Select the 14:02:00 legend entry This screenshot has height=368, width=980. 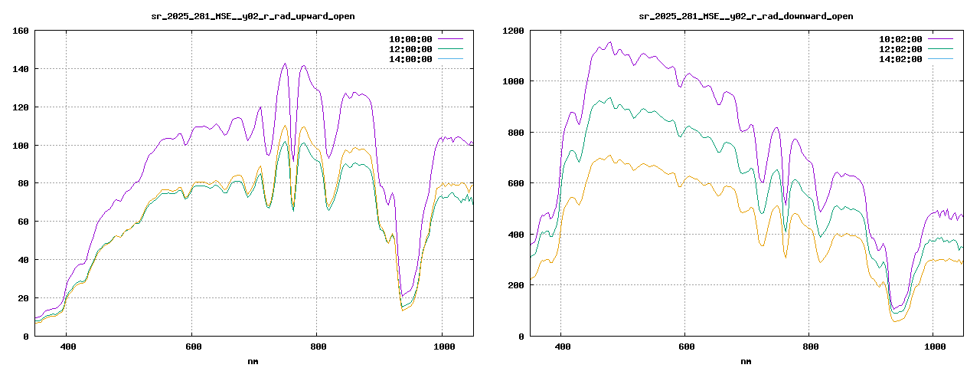point(900,59)
